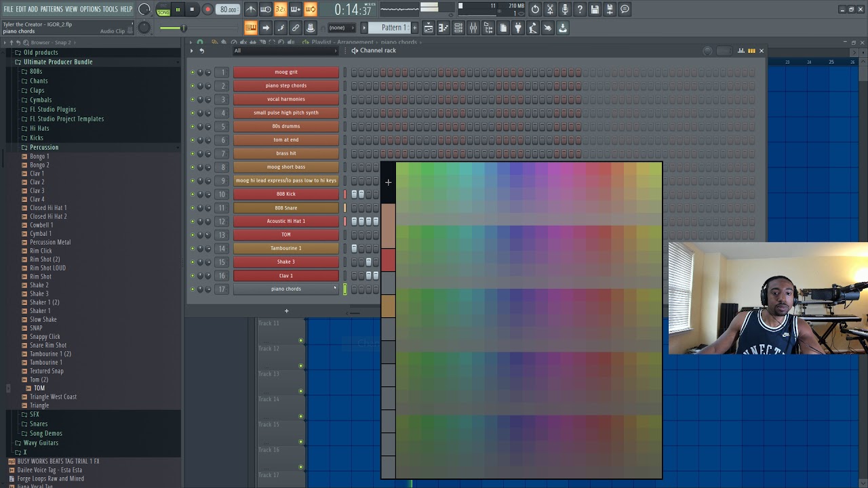868x488 pixels.
Task: Open the view playlist icon
Action: (429, 28)
